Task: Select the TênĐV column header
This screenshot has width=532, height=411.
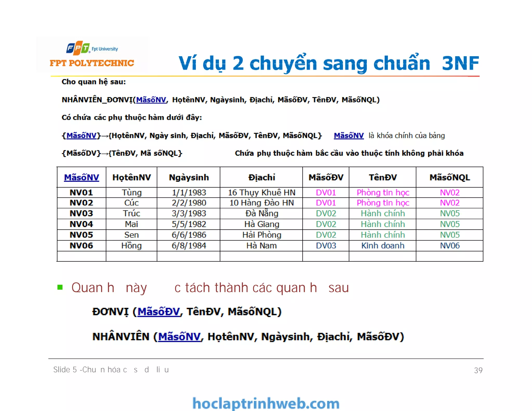Action: 383,177
